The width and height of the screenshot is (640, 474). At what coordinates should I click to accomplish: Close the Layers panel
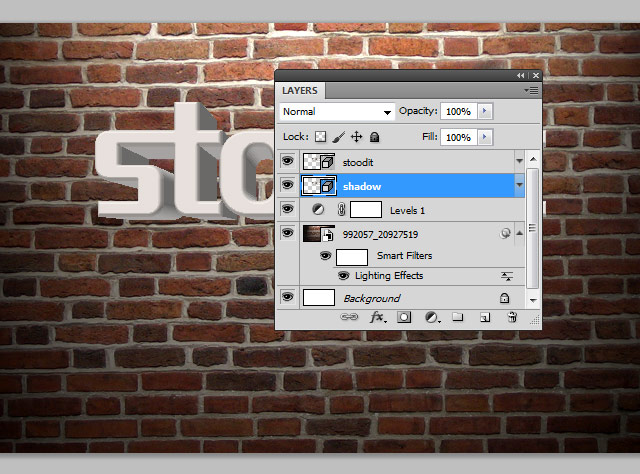[x=536, y=76]
